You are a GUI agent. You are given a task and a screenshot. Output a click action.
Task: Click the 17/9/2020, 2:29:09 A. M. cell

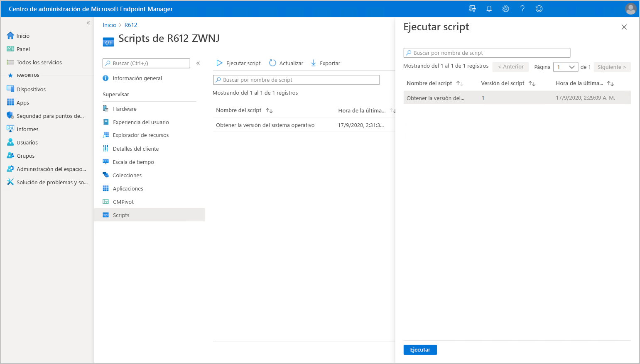pyautogui.click(x=586, y=98)
